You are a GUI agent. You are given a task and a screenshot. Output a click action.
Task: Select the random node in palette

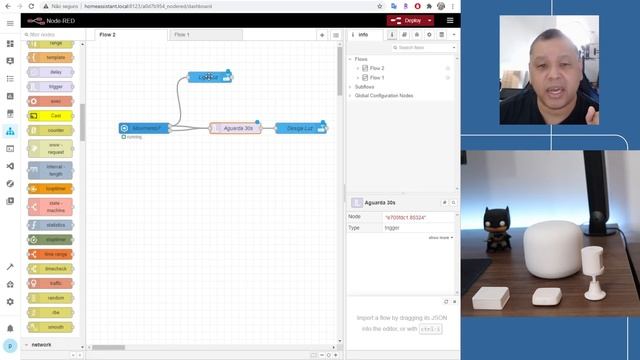point(51,298)
